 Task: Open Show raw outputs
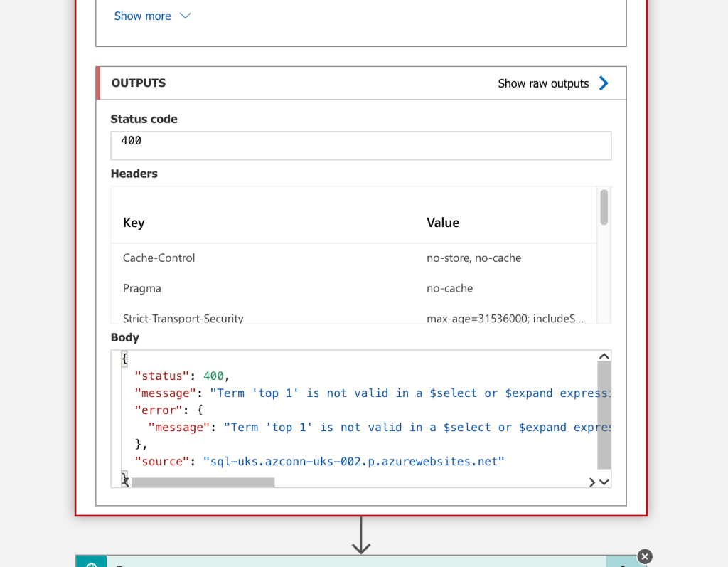543,84
